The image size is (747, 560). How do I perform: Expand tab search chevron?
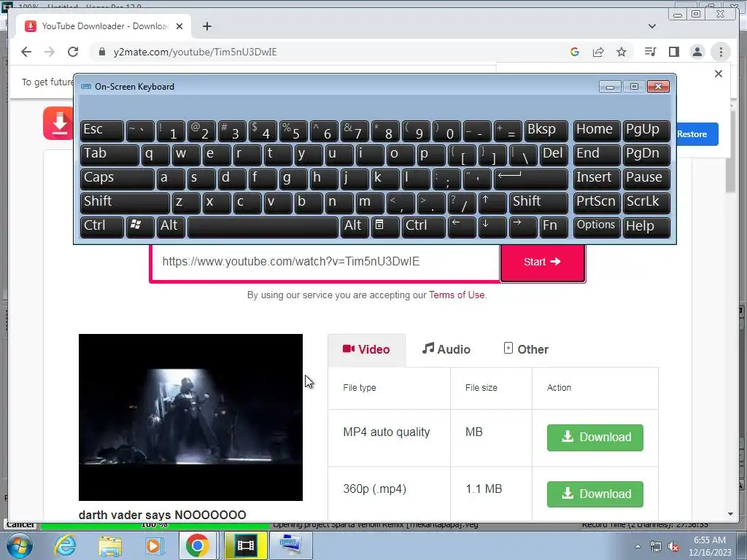coord(651,26)
